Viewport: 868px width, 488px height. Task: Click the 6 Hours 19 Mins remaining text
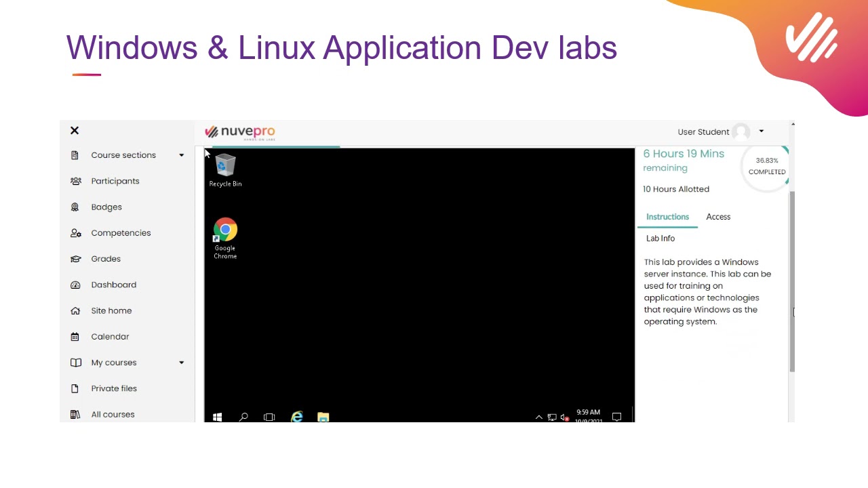[x=684, y=161]
